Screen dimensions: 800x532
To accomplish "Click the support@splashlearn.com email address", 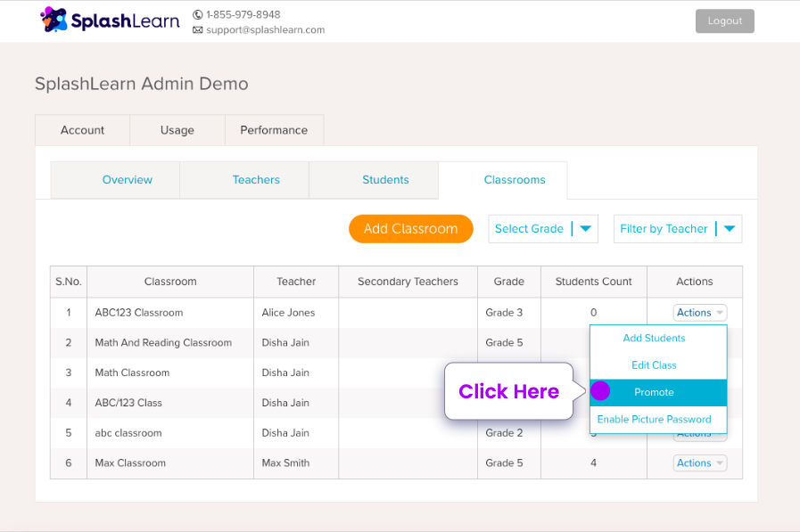I will [x=265, y=30].
